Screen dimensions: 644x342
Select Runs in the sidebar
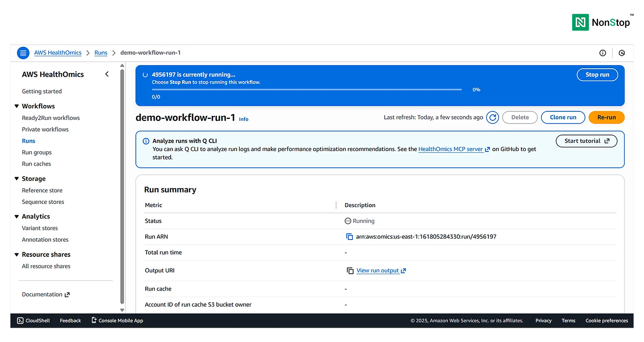click(x=29, y=141)
